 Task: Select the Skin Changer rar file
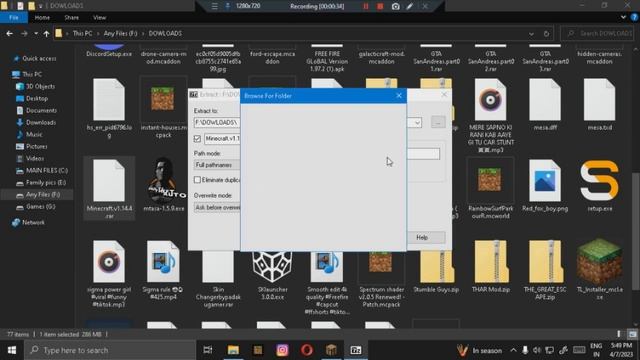click(218, 280)
